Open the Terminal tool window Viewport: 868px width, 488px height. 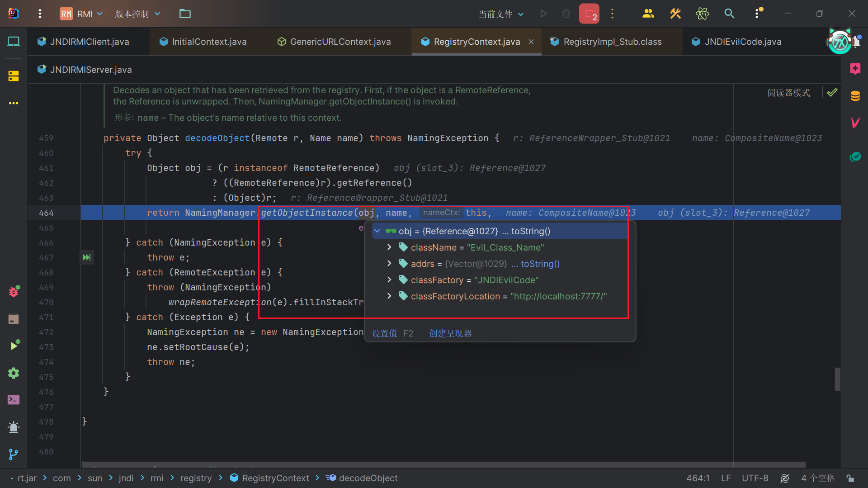[14, 400]
